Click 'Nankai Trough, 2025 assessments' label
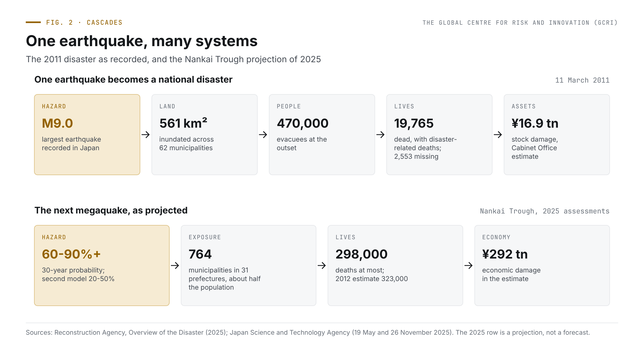Image resolution: width=644 pixels, height=354 pixels. [x=545, y=211]
